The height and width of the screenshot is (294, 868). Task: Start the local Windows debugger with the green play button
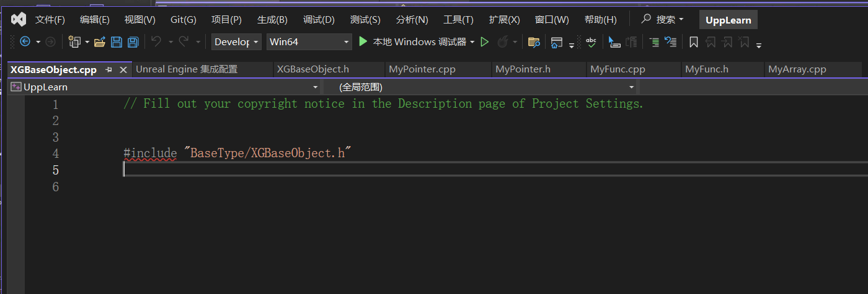pyautogui.click(x=363, y=41)
